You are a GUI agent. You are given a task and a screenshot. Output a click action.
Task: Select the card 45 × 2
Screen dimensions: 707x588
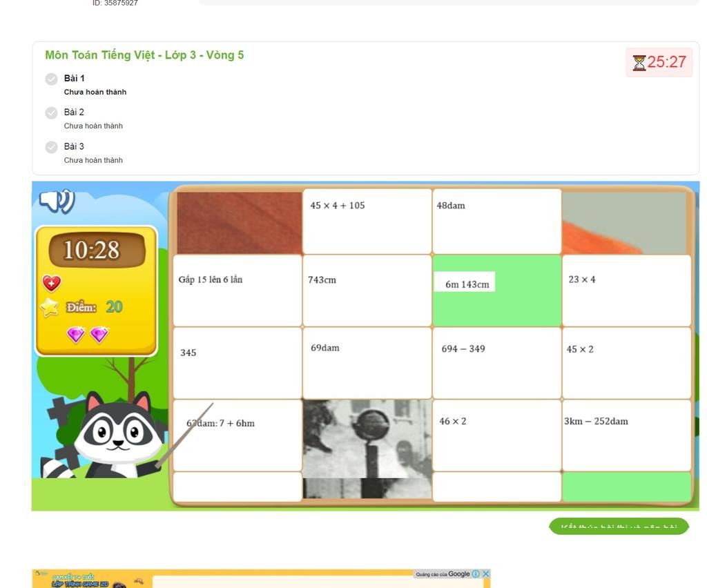pos(627,363)
